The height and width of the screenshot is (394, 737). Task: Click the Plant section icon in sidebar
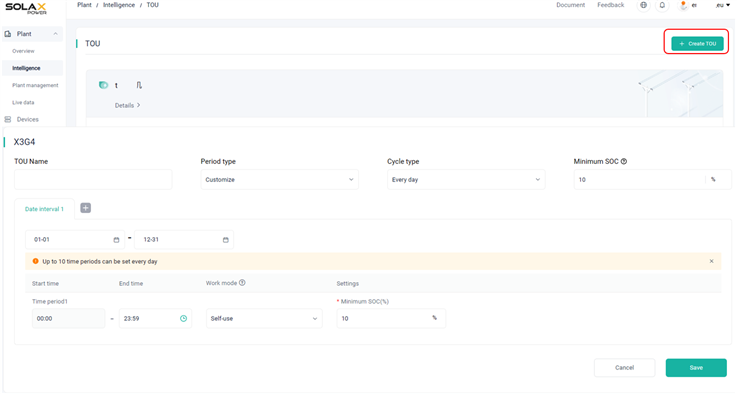pos(8,34)
